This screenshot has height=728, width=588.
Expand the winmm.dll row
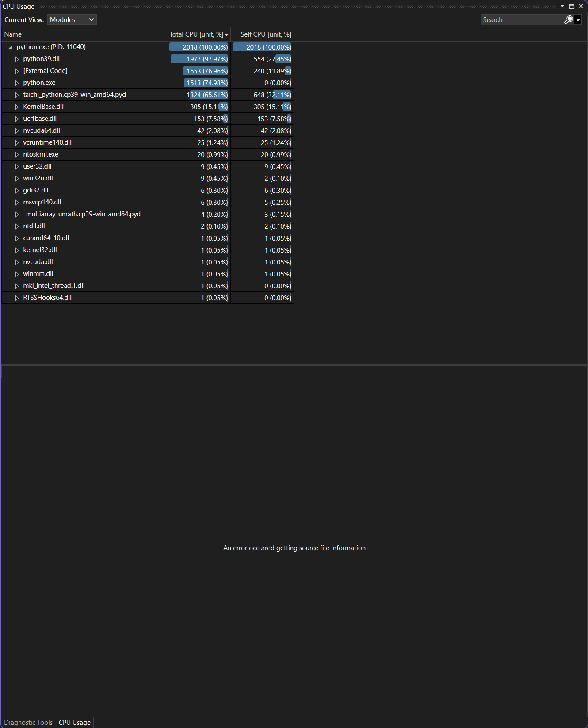tap(17, 274)
